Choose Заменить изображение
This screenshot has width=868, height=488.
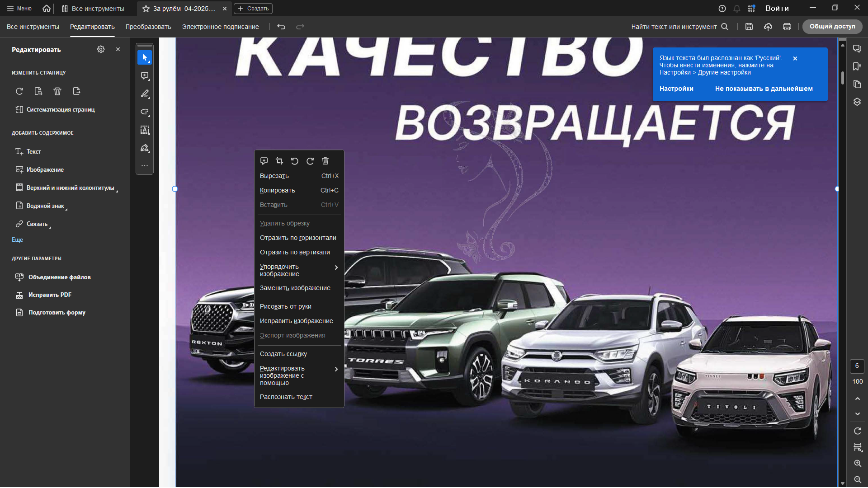[x=299, y=288]
